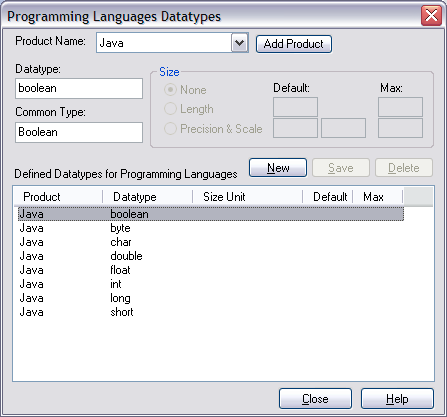Click the Max column header
The image size is (447, 417).
click(x=378, y=197)
